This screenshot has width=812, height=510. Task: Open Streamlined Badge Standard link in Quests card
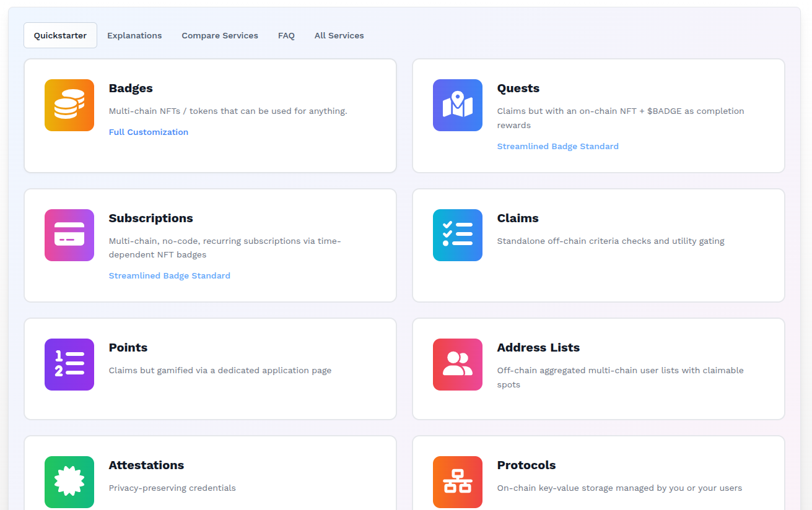(557, 147)
